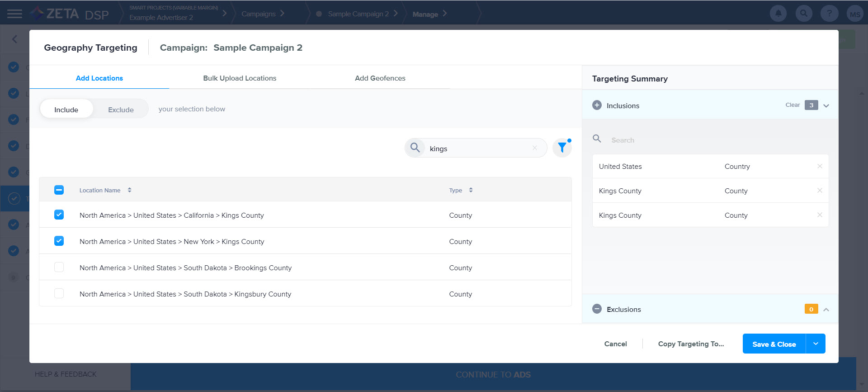
Task: Click the notifications bell icon
Action: (x=778, y=14)
